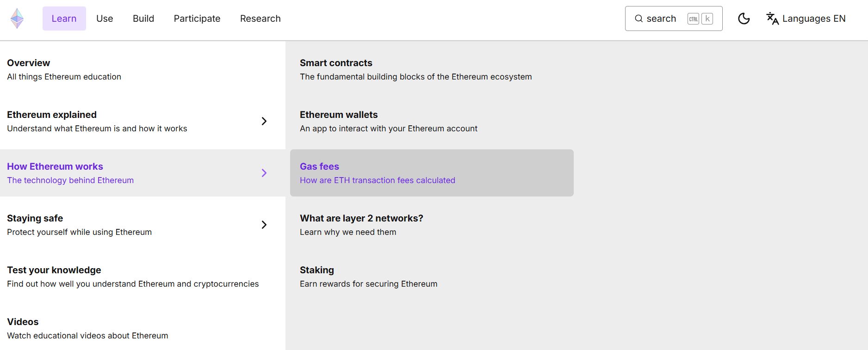Open the Research menu
Image resolution: width=868 pixels, height=350 pixels.
(x=260, y=18)
